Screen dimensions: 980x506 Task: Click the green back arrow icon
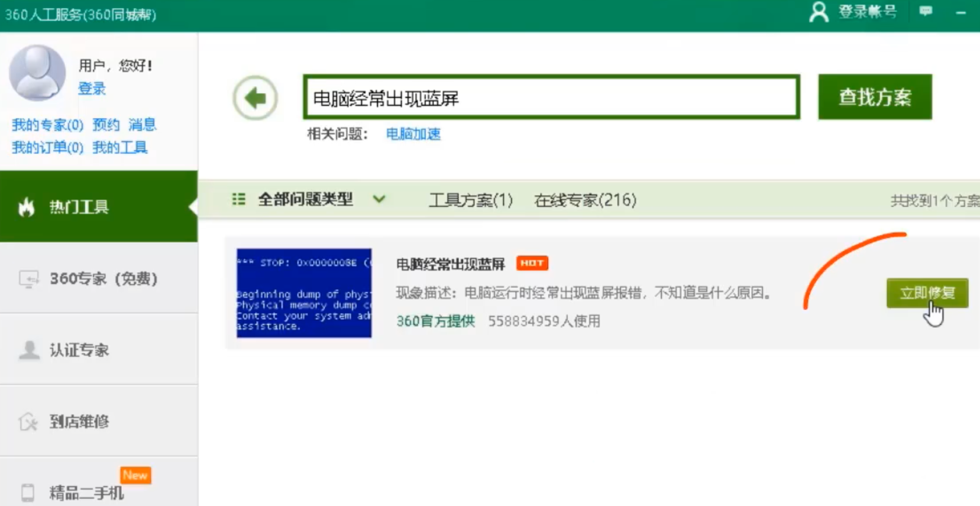coord(255,98)
